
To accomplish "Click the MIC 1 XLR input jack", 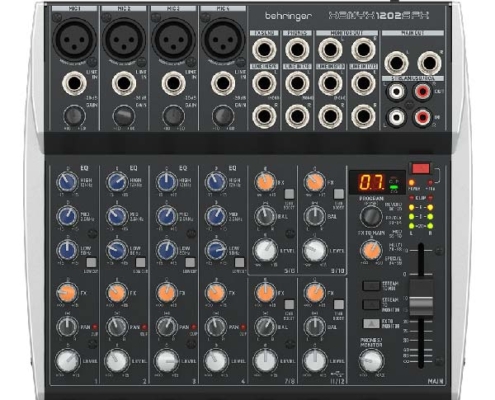I will pyautogui.click(x=75, y=39).
